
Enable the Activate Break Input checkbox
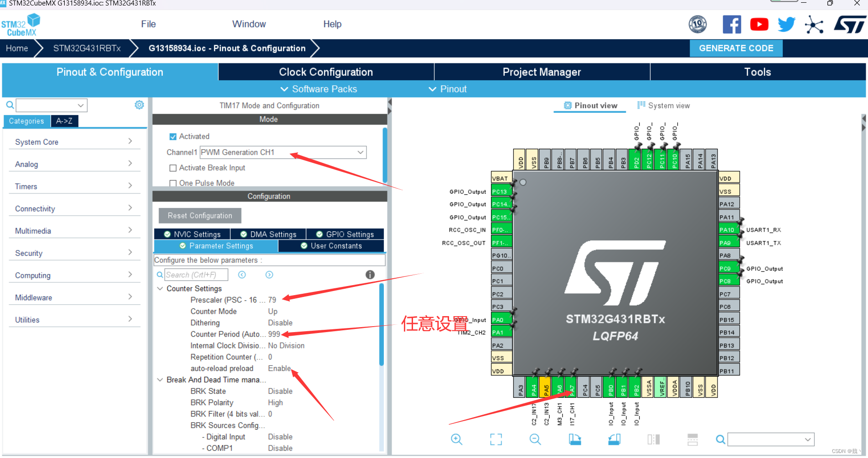(173, 168)
